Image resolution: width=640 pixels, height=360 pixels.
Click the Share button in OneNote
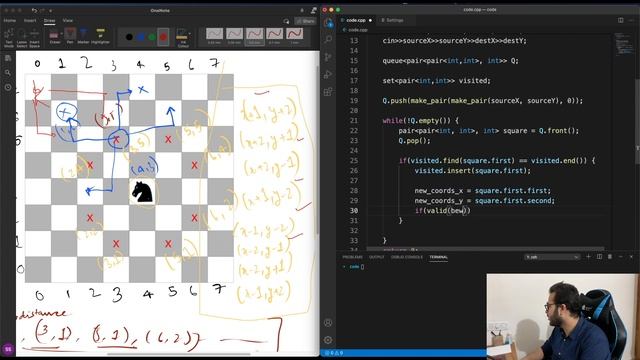[x=306, y=21]
